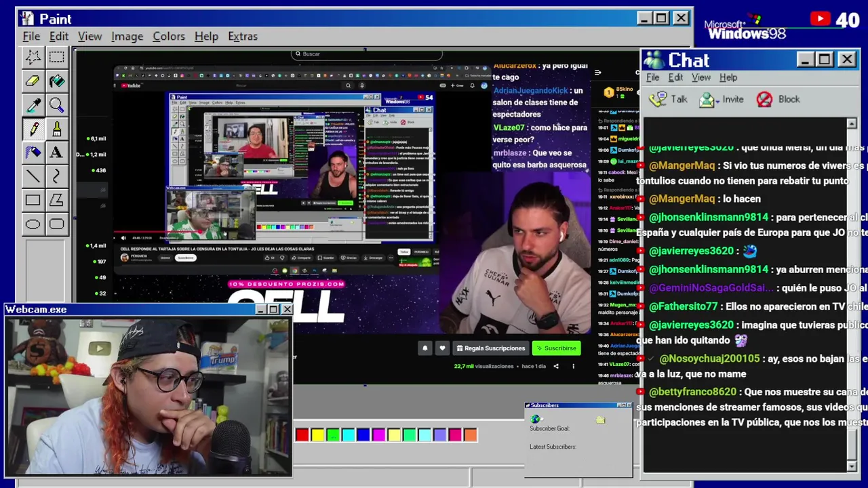
Task: Click the @Nosoychuaj200105 chat message
Action: (752, 366)
